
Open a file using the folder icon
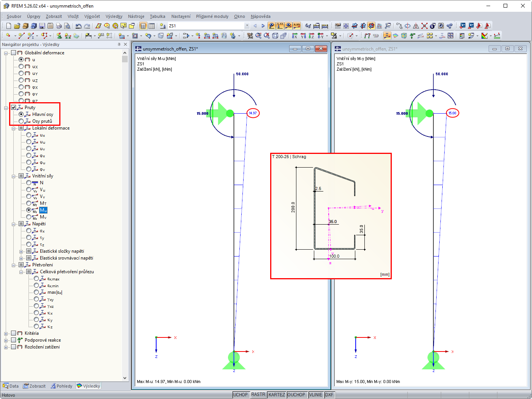tap(17, 26)
